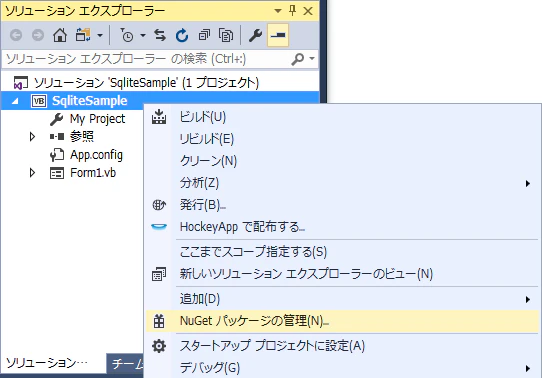Viewport: 542px width, 378px height.
Task: Toggle the highlighted Preview Selected Items button
Action: [x=278, y=35]
